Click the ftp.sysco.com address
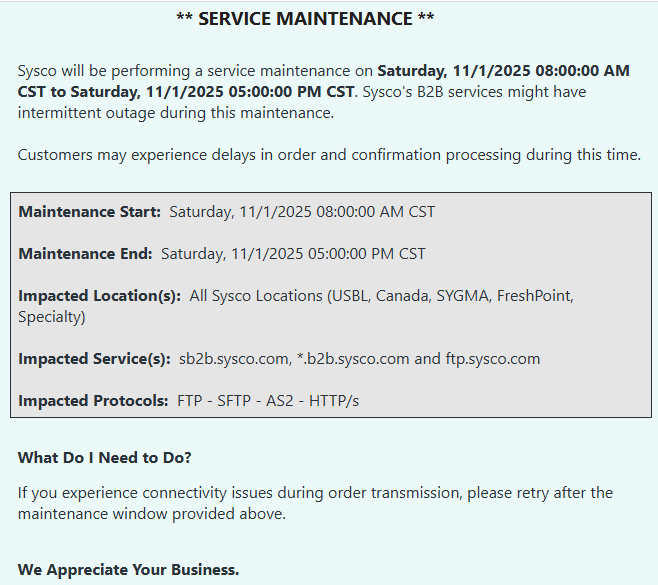This screenshot has height=585, width=658. coord(493,359)
